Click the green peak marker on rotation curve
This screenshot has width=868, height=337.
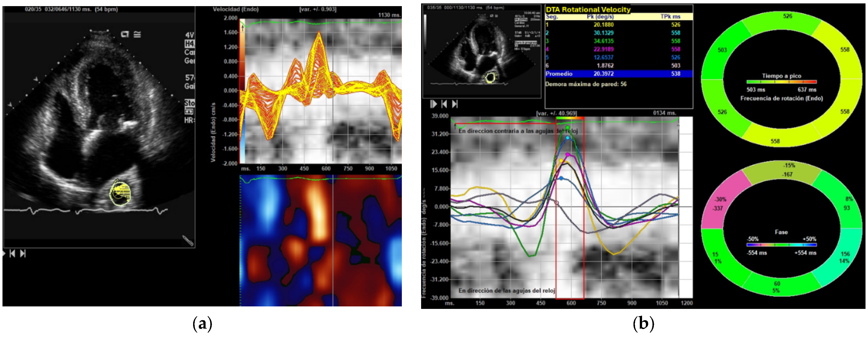[x=568, y=128]
